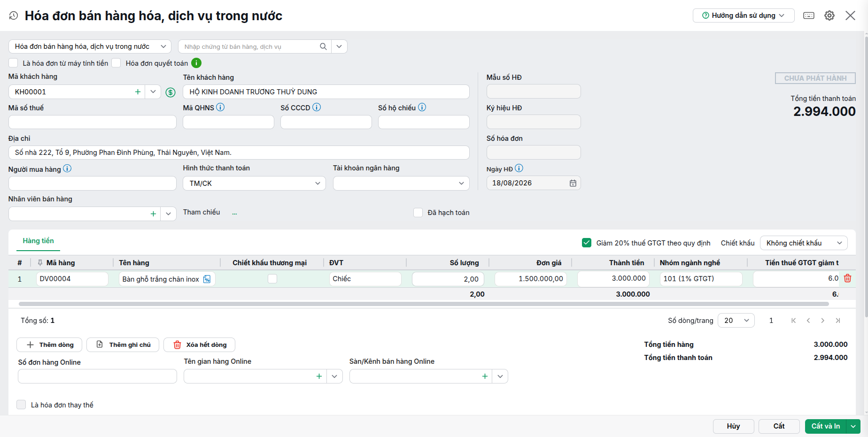Open keyboard shortcuts icon in header

point(809,15)
